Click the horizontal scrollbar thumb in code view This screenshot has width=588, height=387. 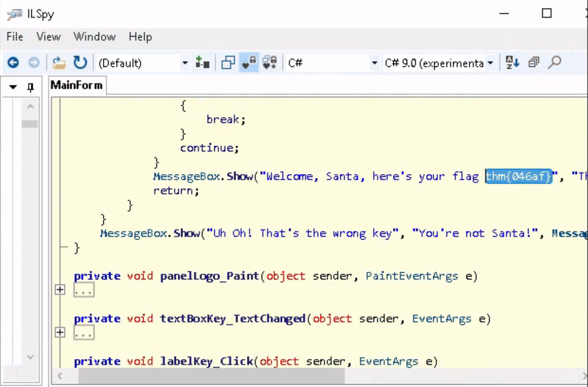pyautogui.click(x=211, y=376)
